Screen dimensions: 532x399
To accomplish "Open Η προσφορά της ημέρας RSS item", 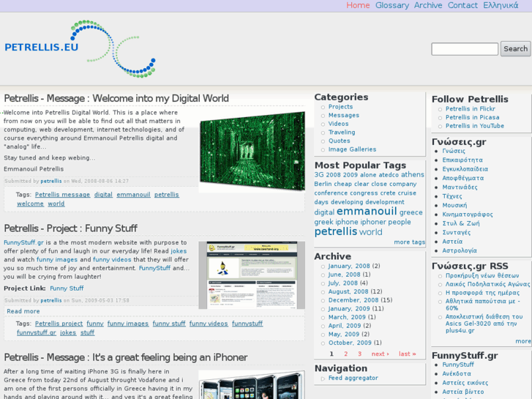I will click(x=482, y=292).
